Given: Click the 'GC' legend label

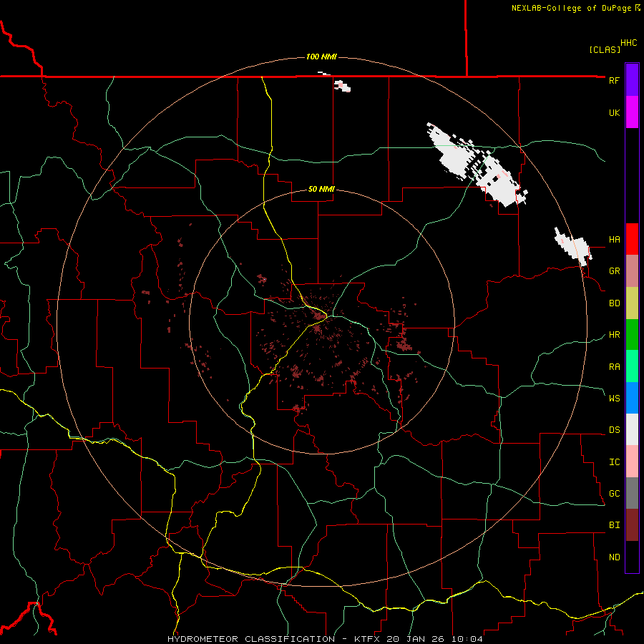Looking at the screenshot, I should coord(614,494).
